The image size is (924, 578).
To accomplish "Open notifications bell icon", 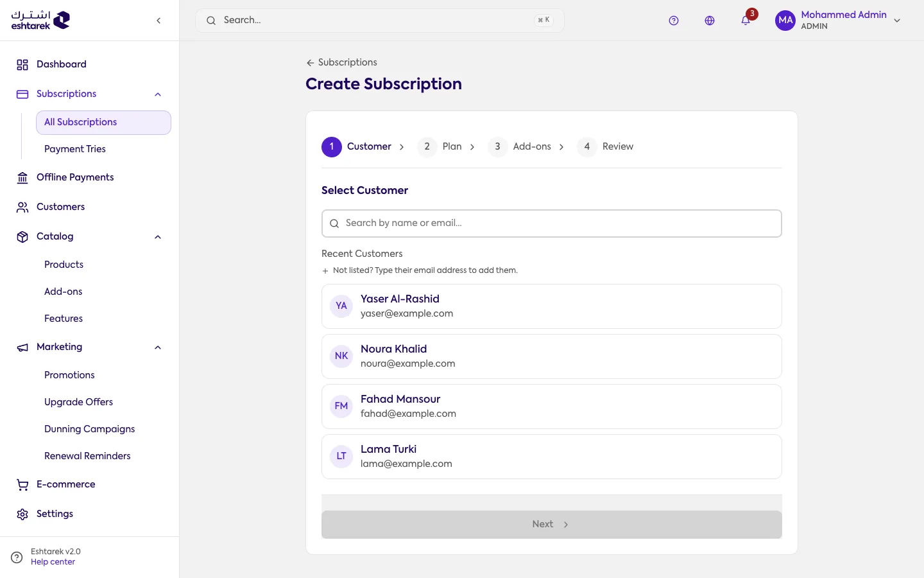I will [746, 21].
